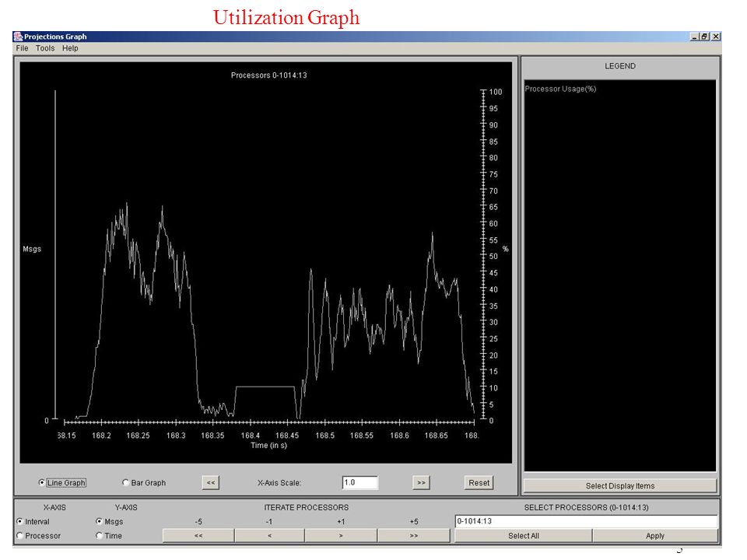Advance five processors with >> under +5
The image size is (747, 560).
click(414, 536)
